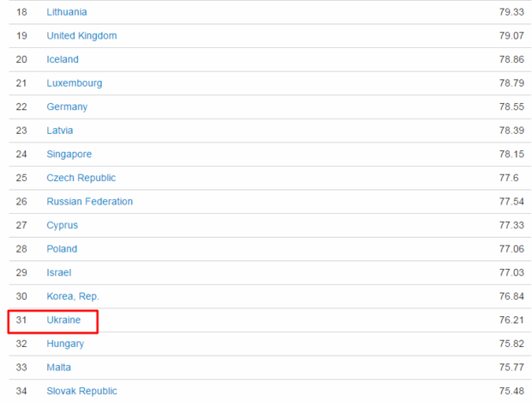Click the Czech Republic link
This screenshot has width=532, height=402.
[81, 178]
